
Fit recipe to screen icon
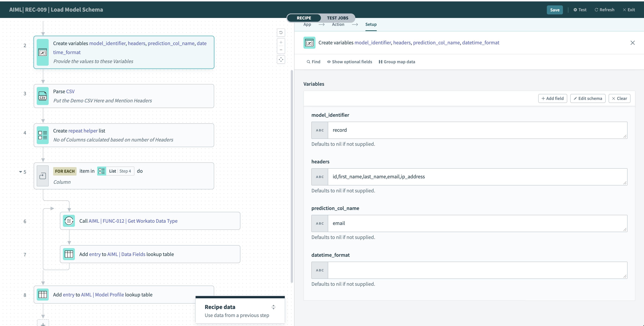(x=281, y=60)
